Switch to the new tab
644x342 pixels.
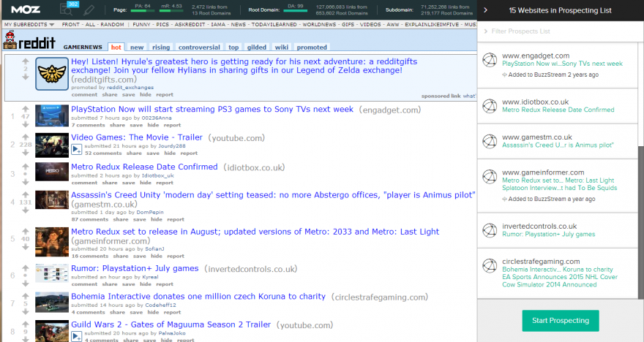coord(137,47)
